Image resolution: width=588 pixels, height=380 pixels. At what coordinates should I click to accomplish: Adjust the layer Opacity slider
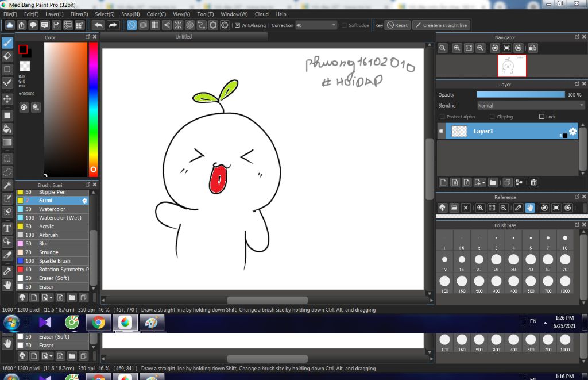point(520,95)
